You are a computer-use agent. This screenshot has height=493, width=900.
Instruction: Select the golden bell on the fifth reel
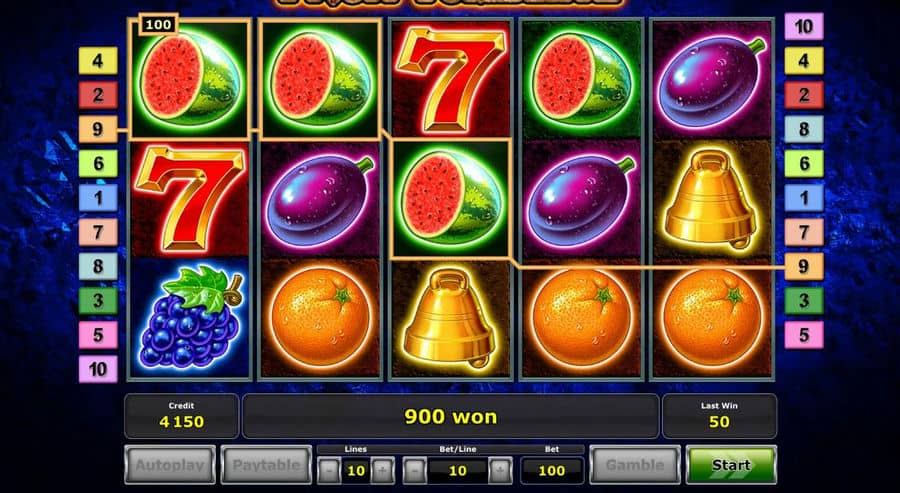[711, 198]
